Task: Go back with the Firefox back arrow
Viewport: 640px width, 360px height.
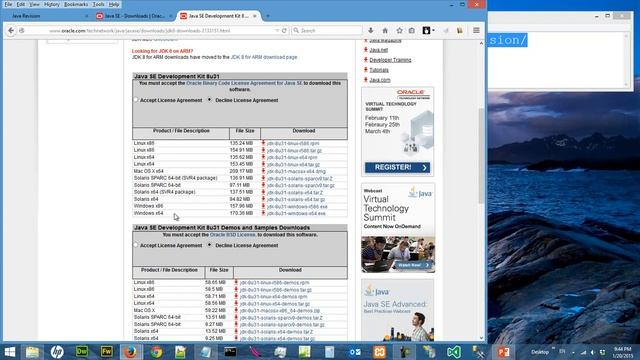Action: point(11,30)
